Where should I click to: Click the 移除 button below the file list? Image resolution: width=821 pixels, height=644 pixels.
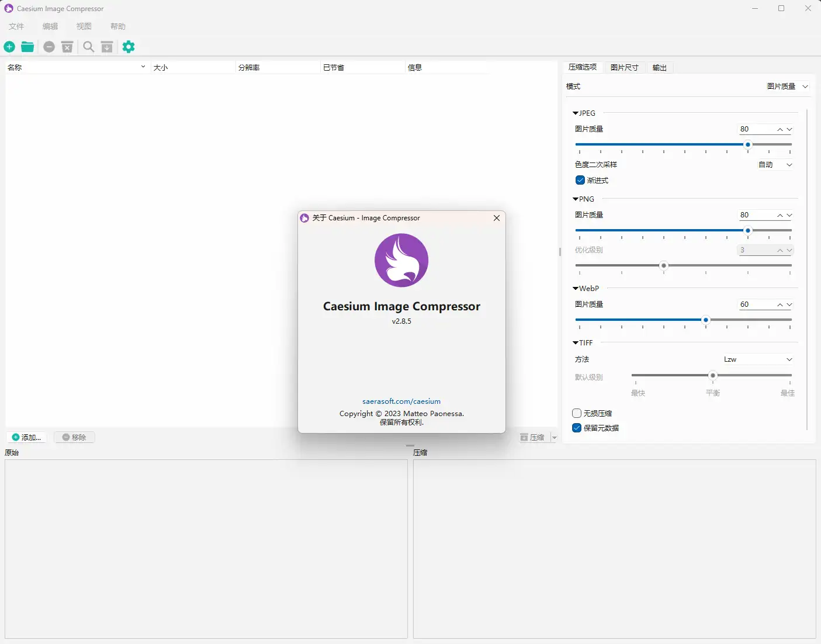pos(74,437)
